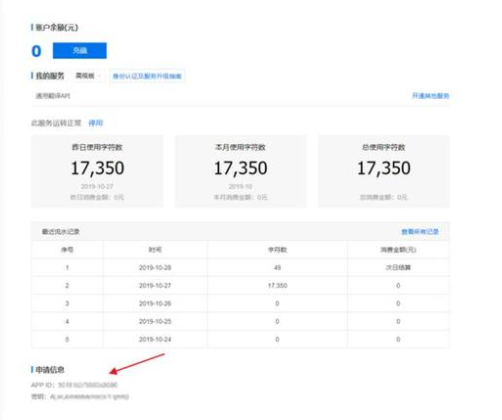Click the 开通其他服务 link
The width and height of the screenshot is (502, 420).
pyautogui.click(x=431, y=96)
